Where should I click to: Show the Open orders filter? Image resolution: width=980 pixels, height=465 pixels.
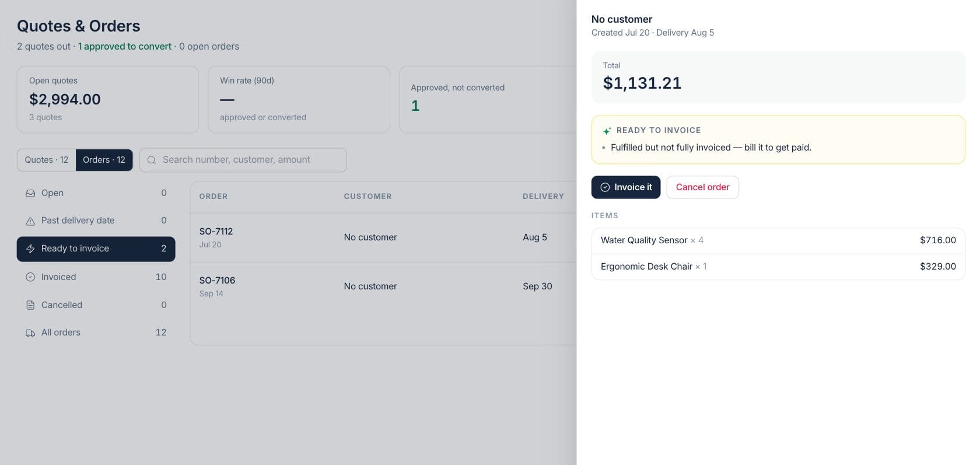pos(96,193)
